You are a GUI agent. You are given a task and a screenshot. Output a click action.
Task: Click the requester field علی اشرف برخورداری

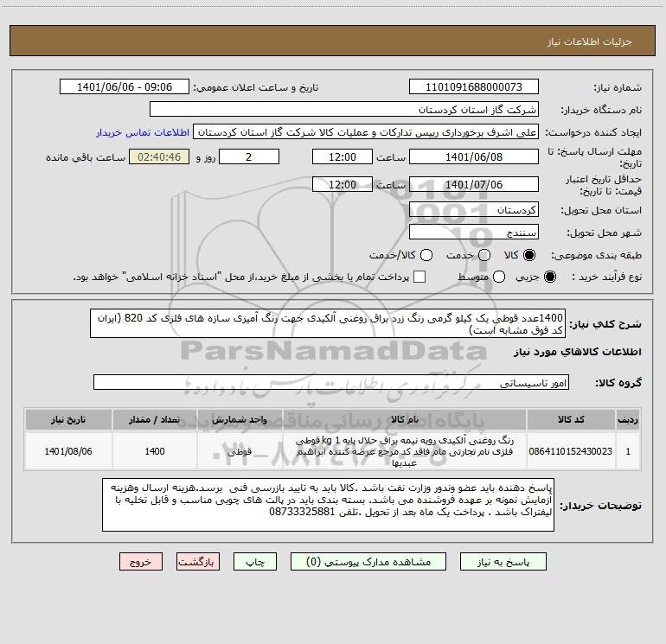(x=366, y=131)
